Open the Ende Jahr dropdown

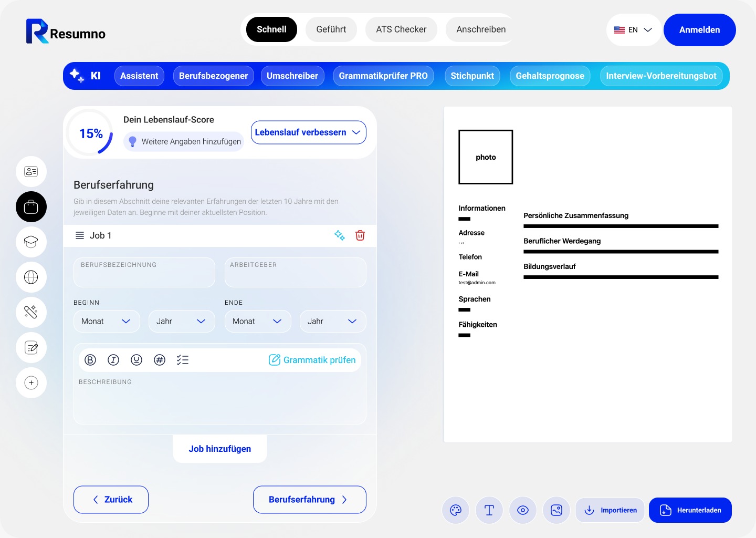click(x=332, y=322)
